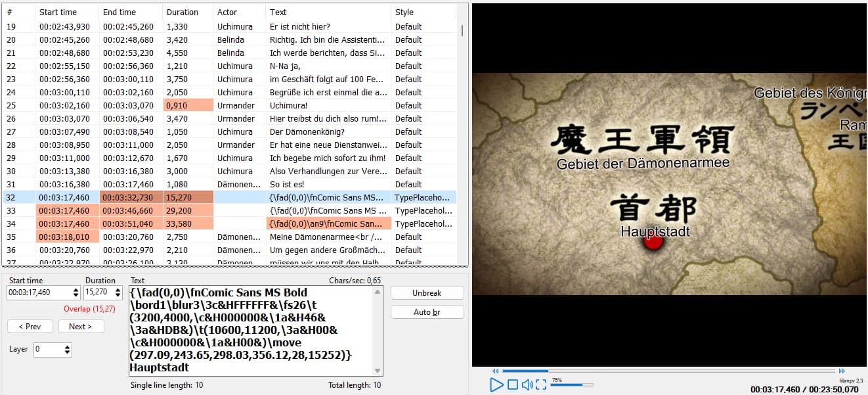The height and width of the screenshot is (395, 868).
Task: Click the Style column header
Action: 424,12
